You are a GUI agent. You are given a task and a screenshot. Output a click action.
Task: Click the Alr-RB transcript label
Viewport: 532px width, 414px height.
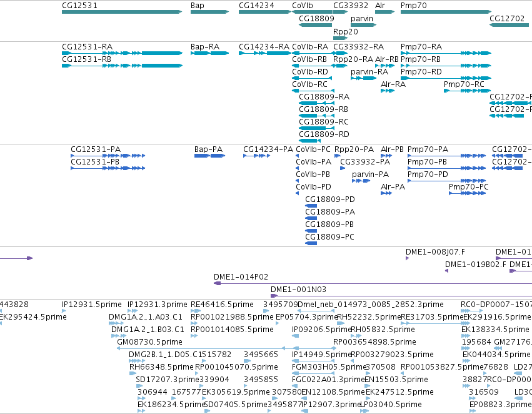(387, 59)
